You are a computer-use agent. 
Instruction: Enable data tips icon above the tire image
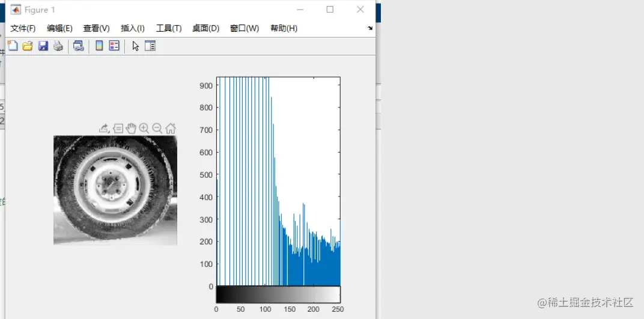pos(118,129)
